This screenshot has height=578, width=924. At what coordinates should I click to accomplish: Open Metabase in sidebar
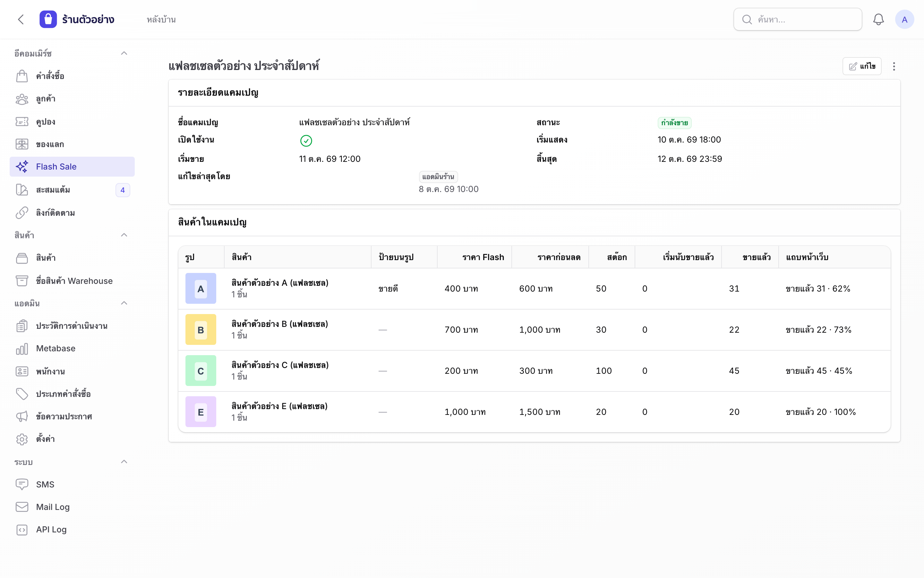point(72,349)
